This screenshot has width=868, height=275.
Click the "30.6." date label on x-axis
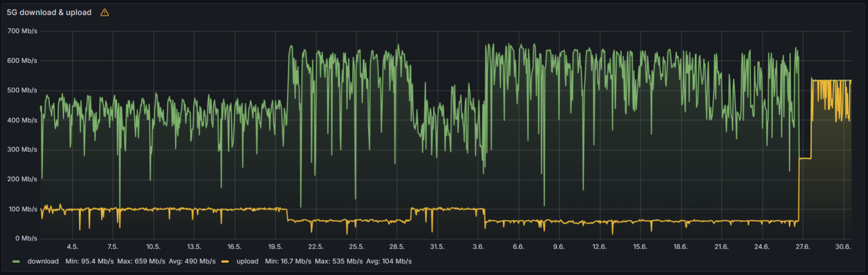843,247
